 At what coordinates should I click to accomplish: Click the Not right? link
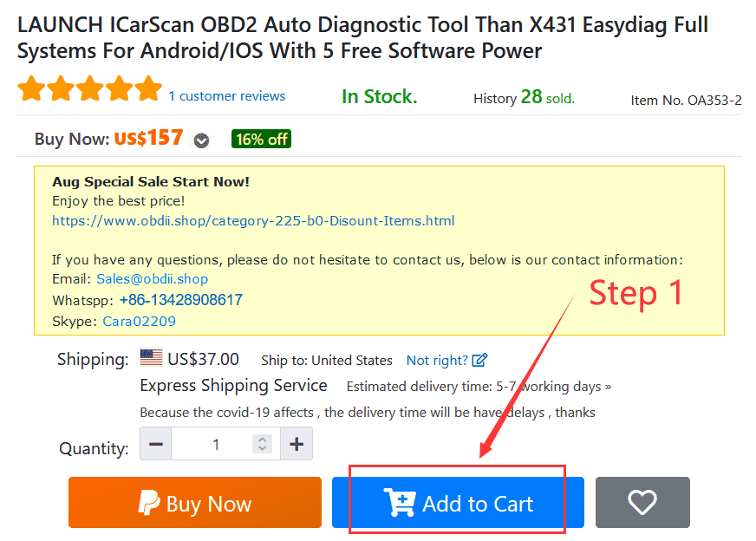pyautogui.click(x=437, y=360)
